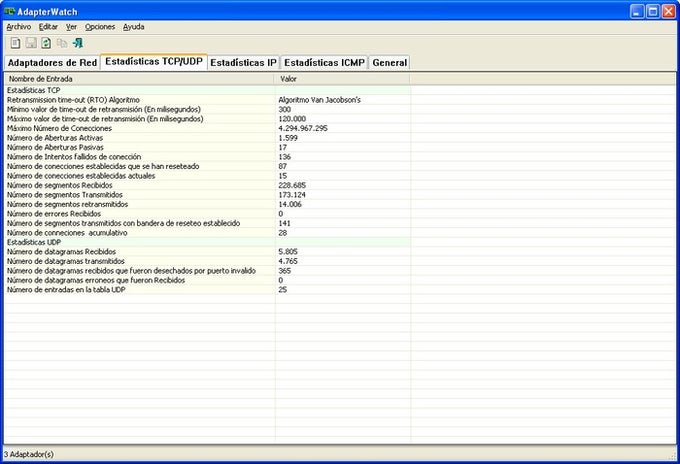The image size is (680, 464).
Task: Select the Número de Aberturas Pasivas row
Action: point(207,147)
